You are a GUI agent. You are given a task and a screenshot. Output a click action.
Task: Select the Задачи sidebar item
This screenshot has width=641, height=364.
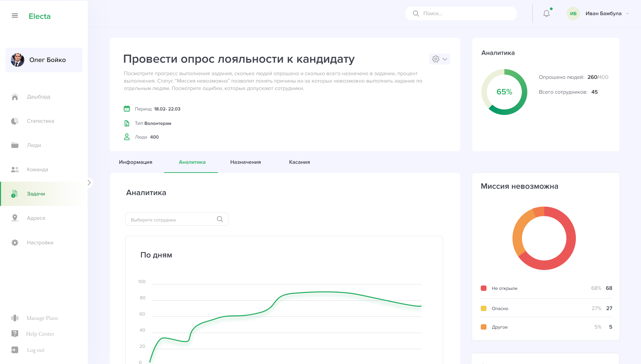point(36,194)
